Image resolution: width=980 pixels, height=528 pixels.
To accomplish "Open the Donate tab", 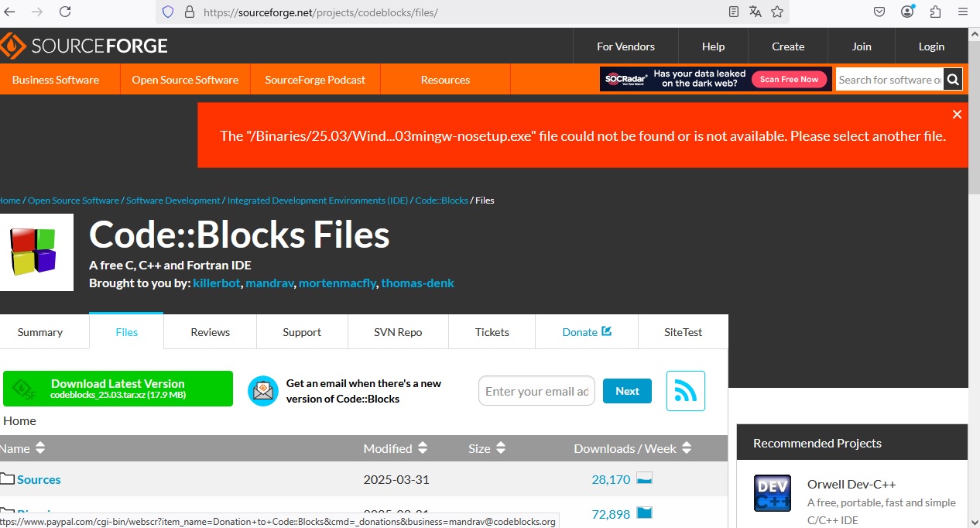I will (x=587, y=332).
